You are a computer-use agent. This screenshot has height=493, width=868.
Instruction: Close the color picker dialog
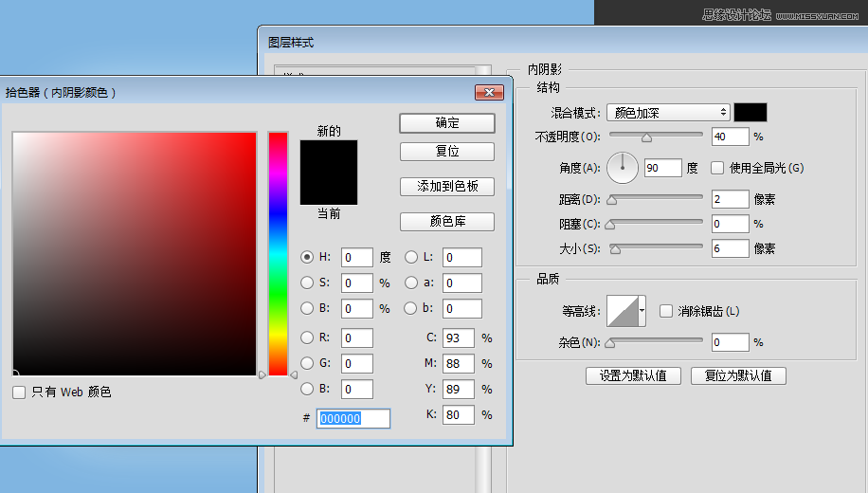tap(489, 93)
